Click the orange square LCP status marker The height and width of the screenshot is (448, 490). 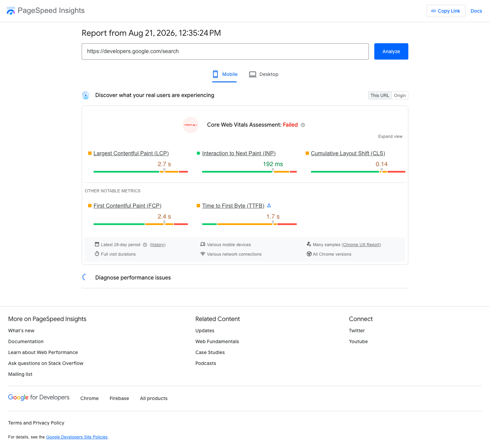click(x=90, y=154)
